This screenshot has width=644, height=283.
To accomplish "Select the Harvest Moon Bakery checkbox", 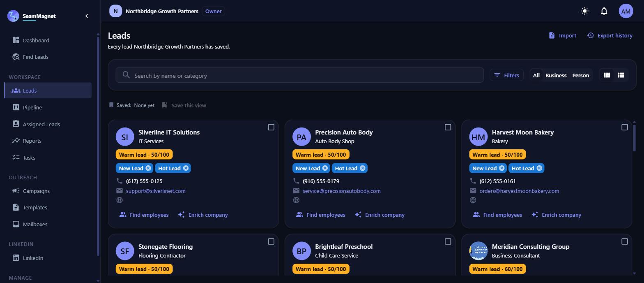I will click(625, 128).
